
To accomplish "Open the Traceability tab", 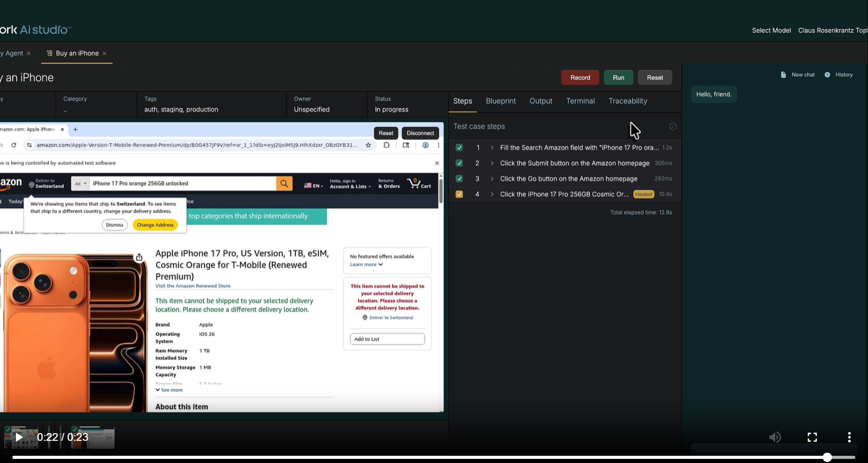I will pyautogui.click(x=627, y=101).
